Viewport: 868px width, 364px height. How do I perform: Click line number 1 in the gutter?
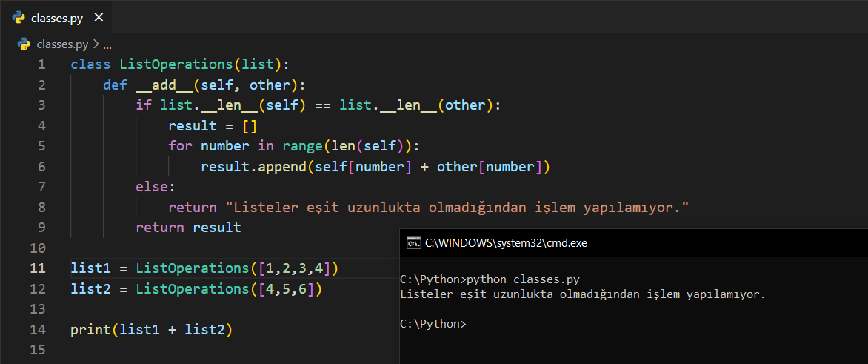41,64
